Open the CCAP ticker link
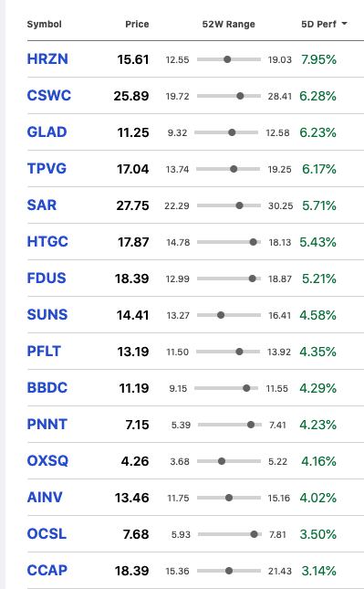This screenshot has width=364, height=589. click(47, 571)
